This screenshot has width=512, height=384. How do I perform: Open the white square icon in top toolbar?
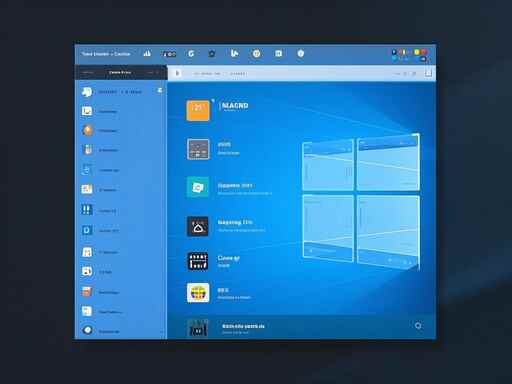click(278, 53)
